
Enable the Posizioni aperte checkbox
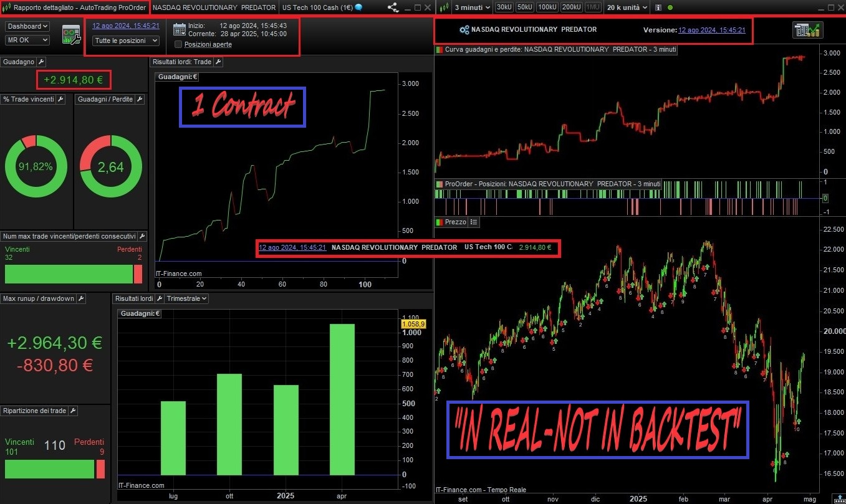click(x=179, y=44)
